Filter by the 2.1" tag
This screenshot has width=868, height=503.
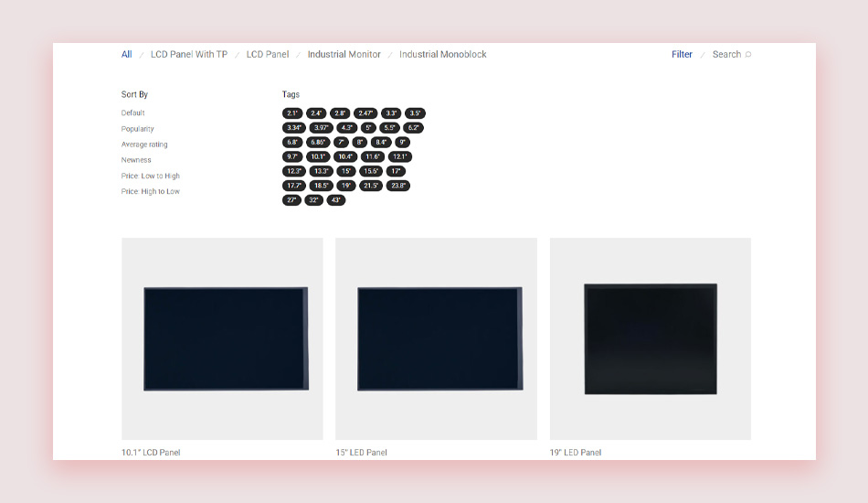point(292,113)
